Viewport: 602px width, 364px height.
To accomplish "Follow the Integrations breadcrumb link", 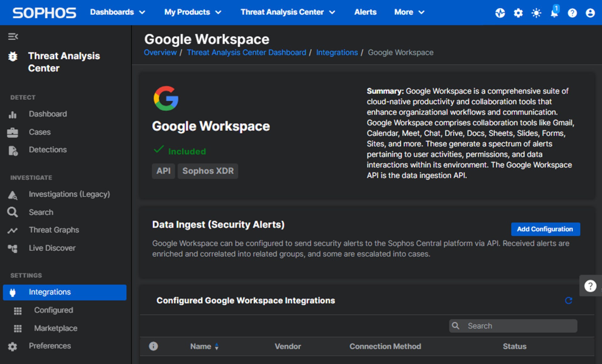I will (x=337, y=52).
